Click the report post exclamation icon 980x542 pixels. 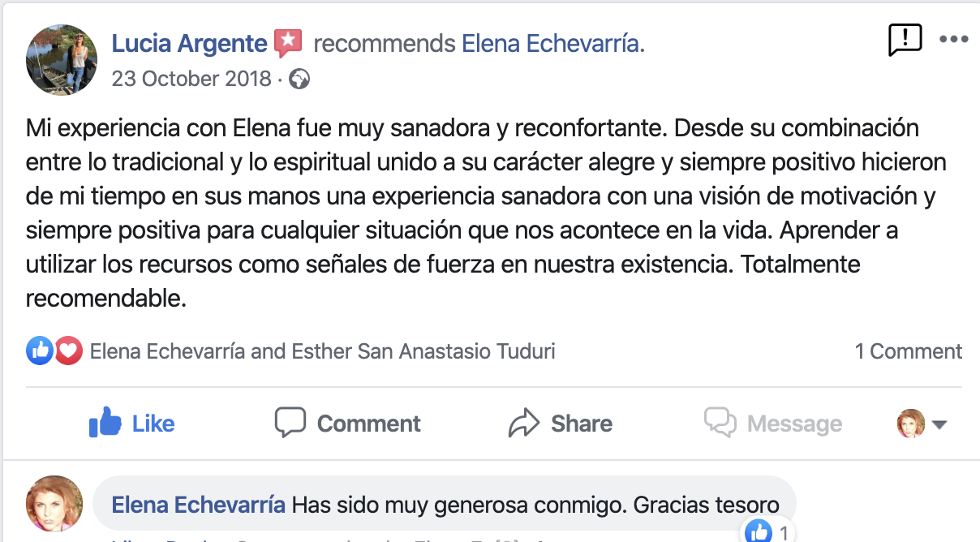[905, 39]
